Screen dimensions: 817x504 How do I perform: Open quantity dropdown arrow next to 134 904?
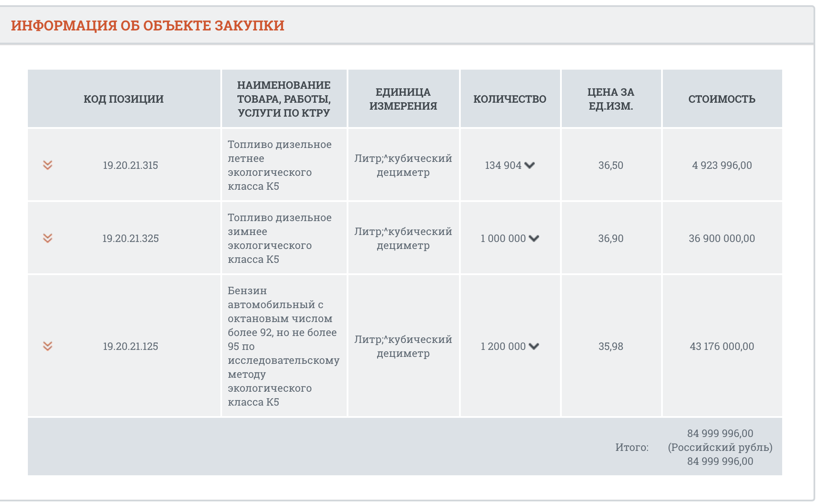(530, 165)
